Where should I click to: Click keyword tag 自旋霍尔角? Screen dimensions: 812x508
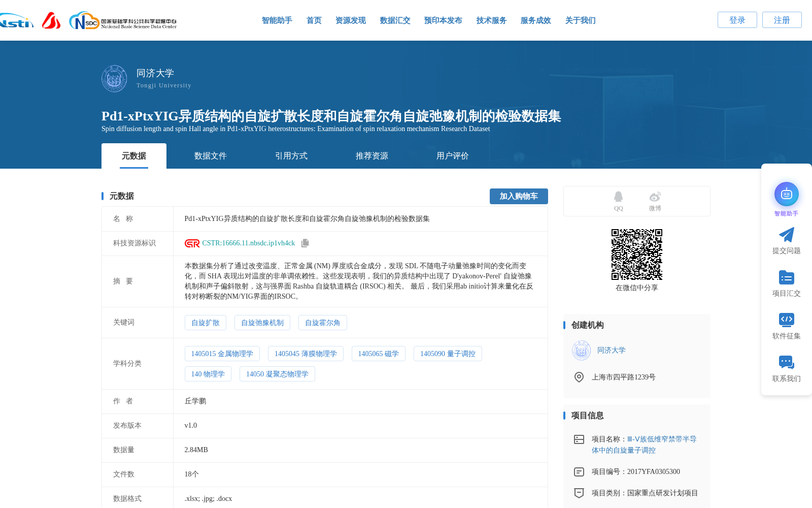pos(323,323)
